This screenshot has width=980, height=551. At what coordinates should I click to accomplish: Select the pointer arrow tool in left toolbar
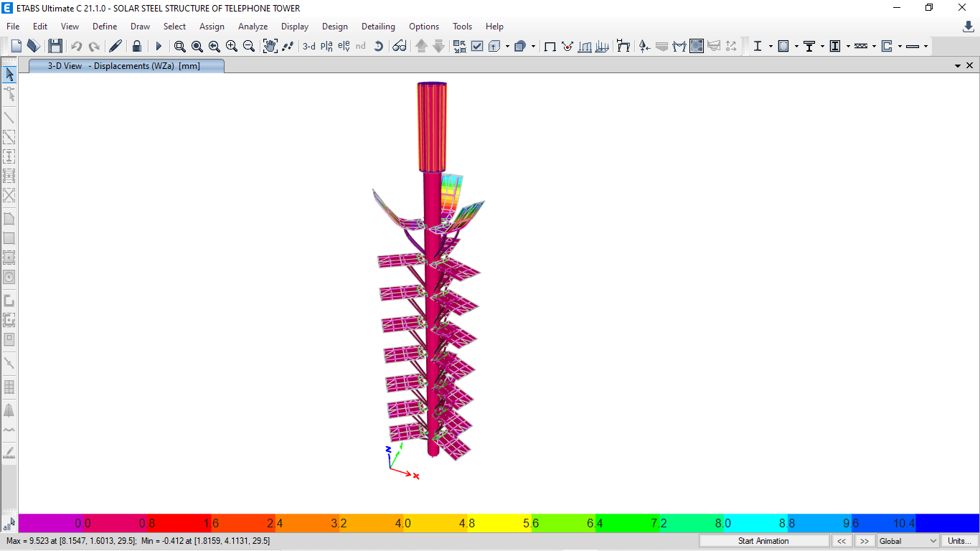(x=9, y=73)
